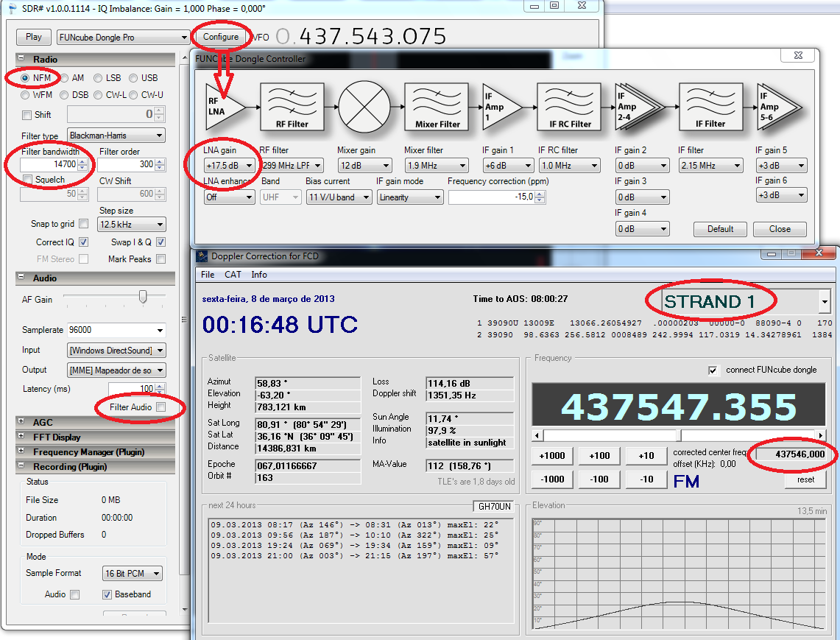
Task: Open the File menu in Doppler Correction
Action: point(208,275)
